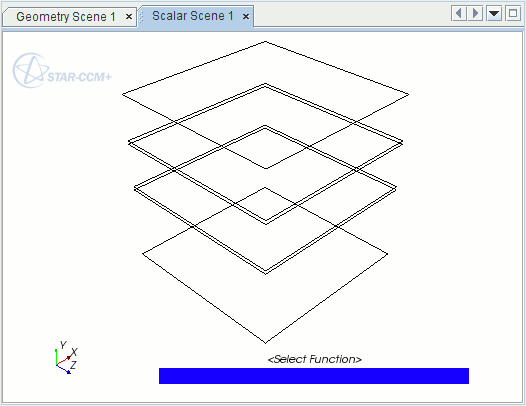Click the left tab scroll arrow
The height and width of the screenshot is (406, 526).
[x=459, y=13]
